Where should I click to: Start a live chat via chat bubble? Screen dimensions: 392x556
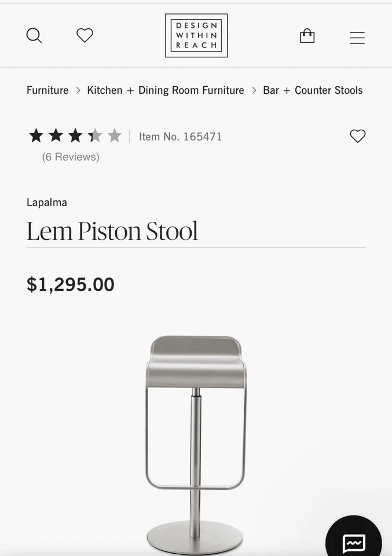(x=354, y=543)
